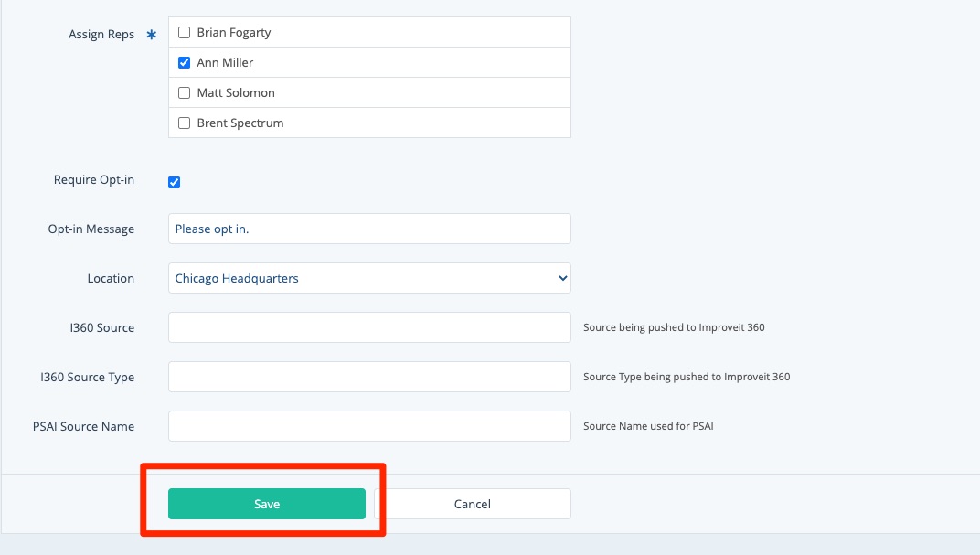The image size is (980, 555).
Task: Click into the I360 Source input
Action: [369, 327]
